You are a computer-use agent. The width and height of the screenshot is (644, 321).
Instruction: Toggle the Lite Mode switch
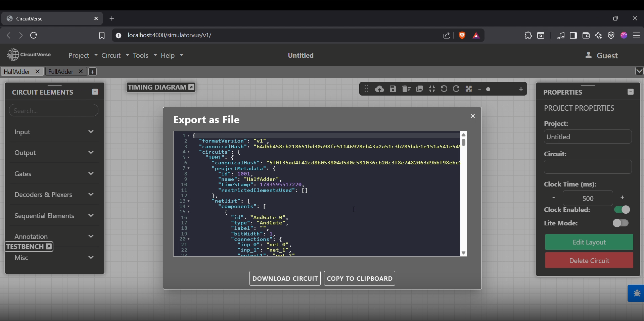tap(621, 223)
